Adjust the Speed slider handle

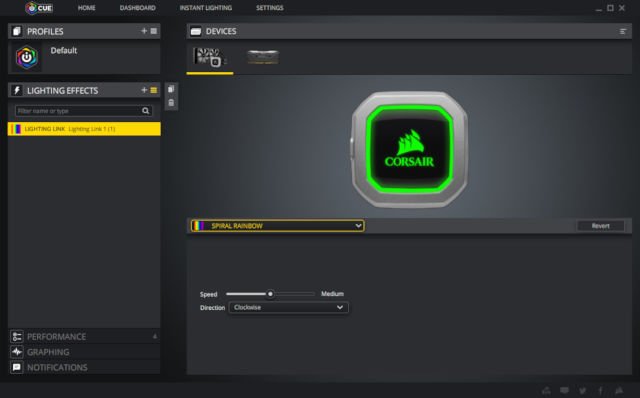(x=270, y=294)
